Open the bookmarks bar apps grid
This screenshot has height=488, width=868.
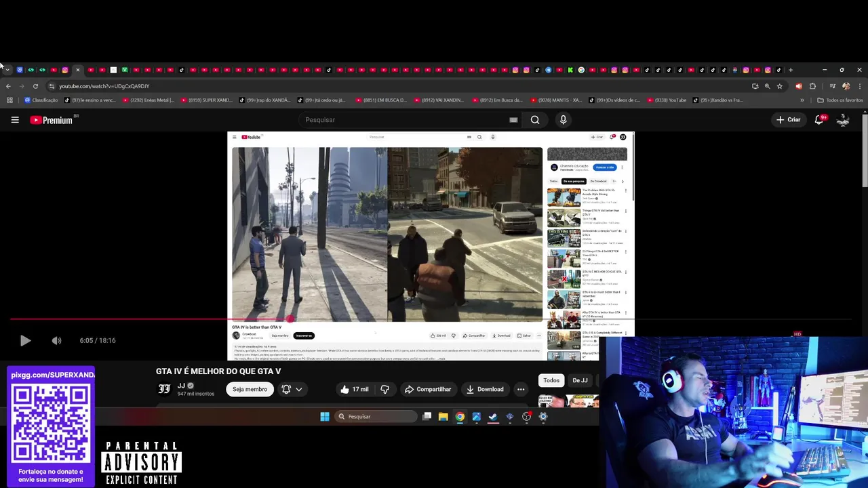coord(9,100)
